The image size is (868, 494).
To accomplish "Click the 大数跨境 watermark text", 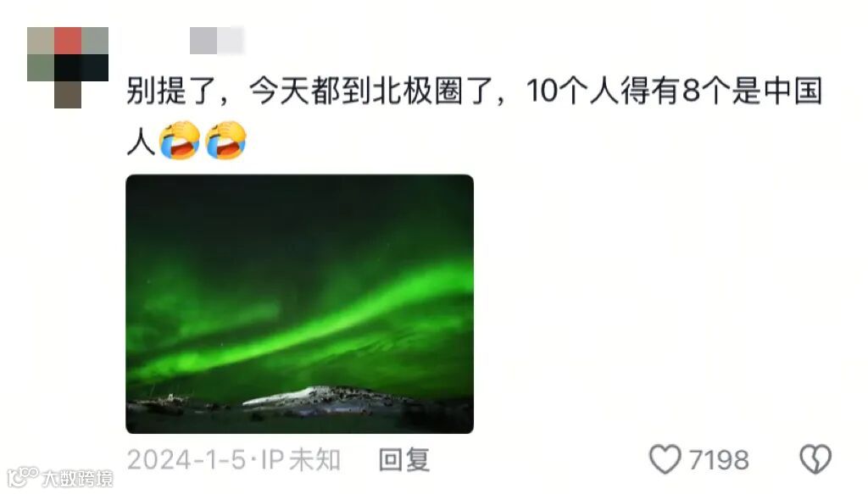I will [x=77, y=478].
